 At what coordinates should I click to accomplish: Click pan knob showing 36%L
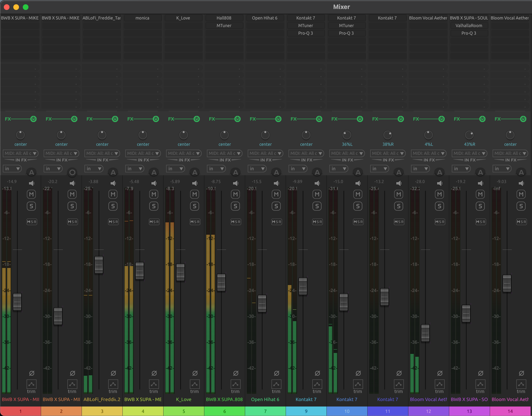point(347,135)
